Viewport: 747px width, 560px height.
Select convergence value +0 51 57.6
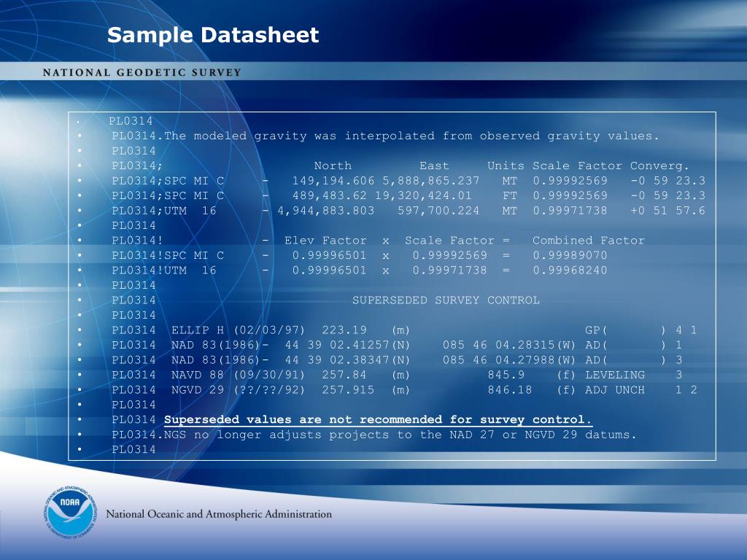[x=667, y=211]
